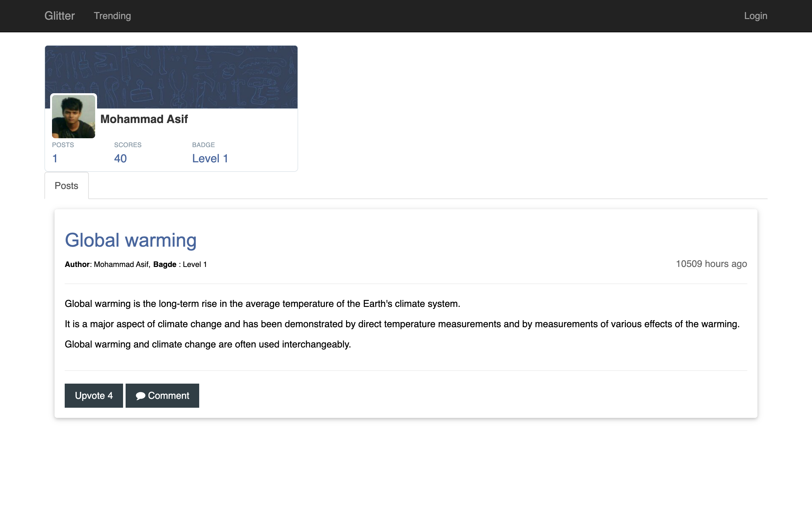Click the Level 1 badge value
Image resolution: width=812 pixels, height=506 pixels.
click(210, 159)
